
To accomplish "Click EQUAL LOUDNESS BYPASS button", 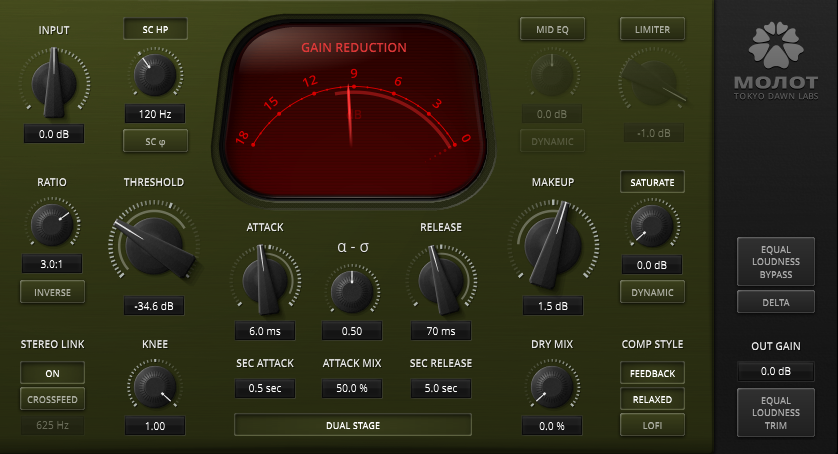I will coord(776,262).
